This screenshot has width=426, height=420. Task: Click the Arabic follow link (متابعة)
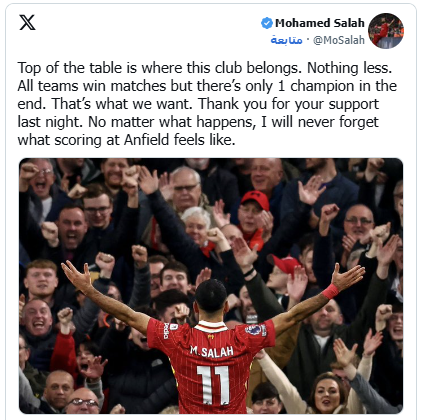(x=287, y=40)
